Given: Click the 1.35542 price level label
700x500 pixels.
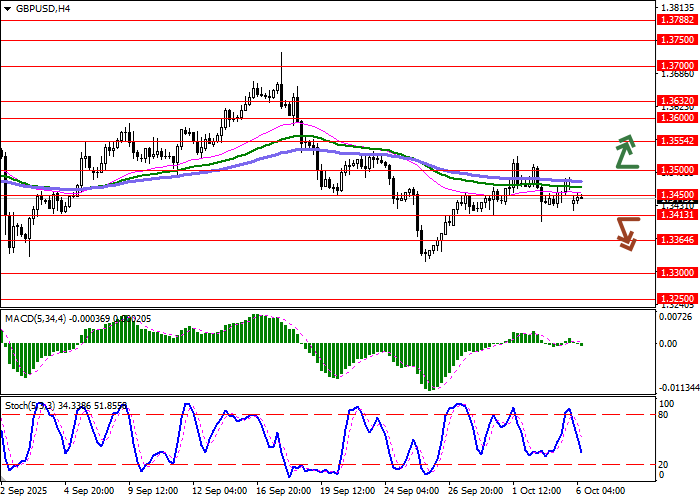Looking at the screenshot, I should point(676,141).
